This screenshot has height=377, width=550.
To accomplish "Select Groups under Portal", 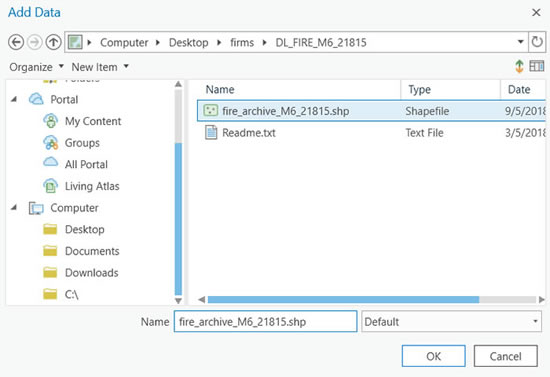I will coord(82,143).
